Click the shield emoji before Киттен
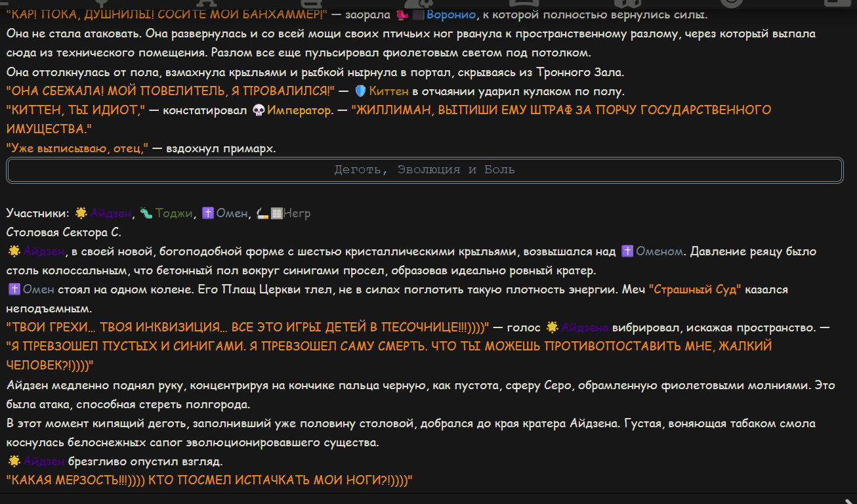The width and height of the screenshot is (857, 504). [x=360, y=91]
